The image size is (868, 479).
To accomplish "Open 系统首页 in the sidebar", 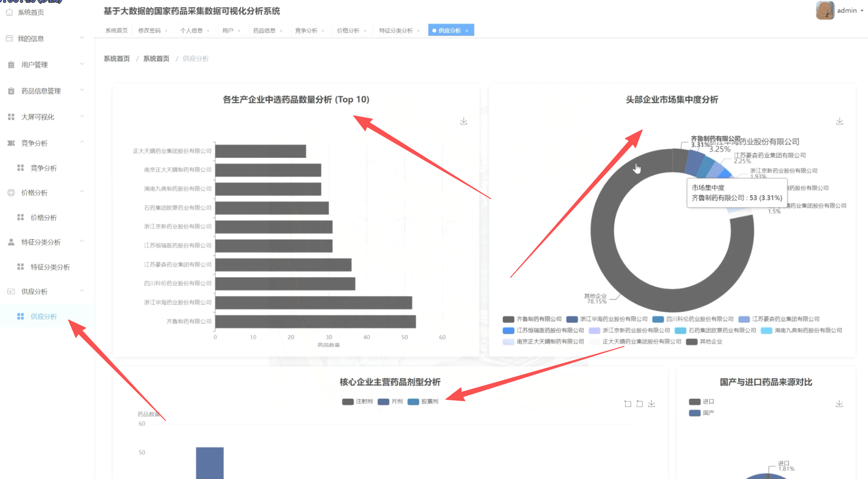I will (31, 12).
